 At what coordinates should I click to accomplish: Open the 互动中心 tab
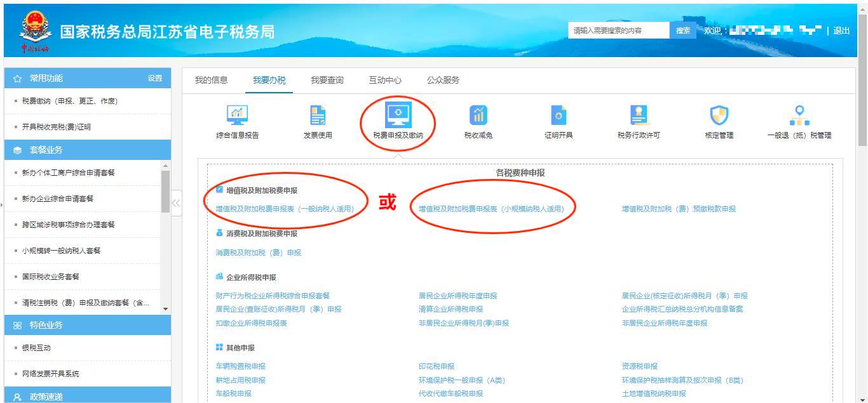[x=385, y=80]
